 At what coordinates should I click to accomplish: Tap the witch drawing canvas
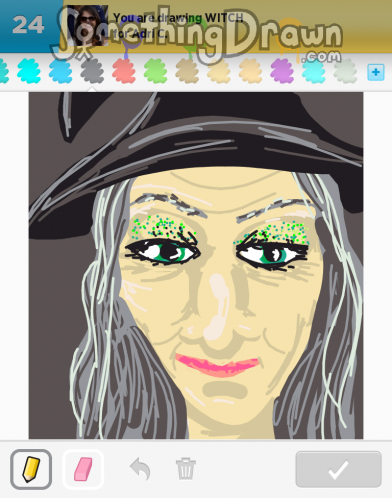196,265
